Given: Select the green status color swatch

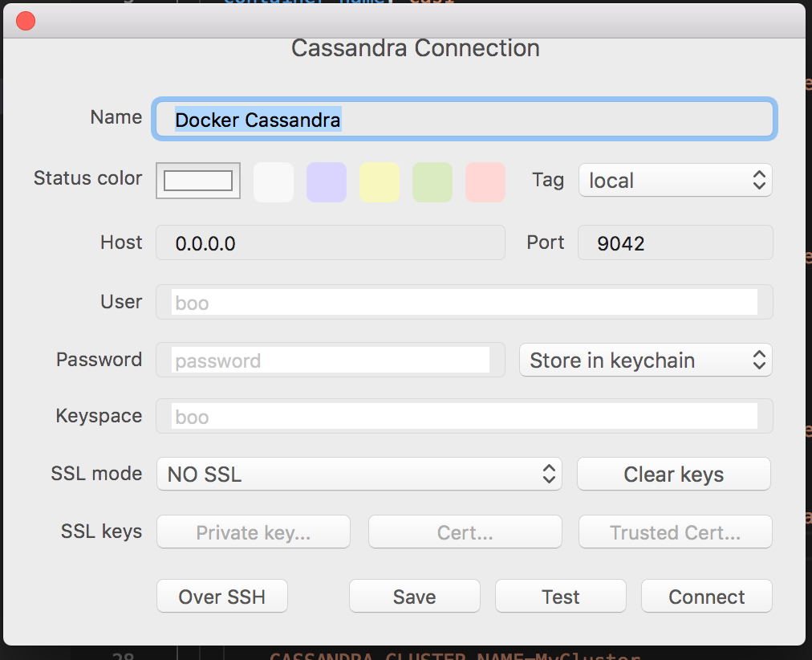Looking at the screenshot, I should pyautogui.click(x=432, y=181).
